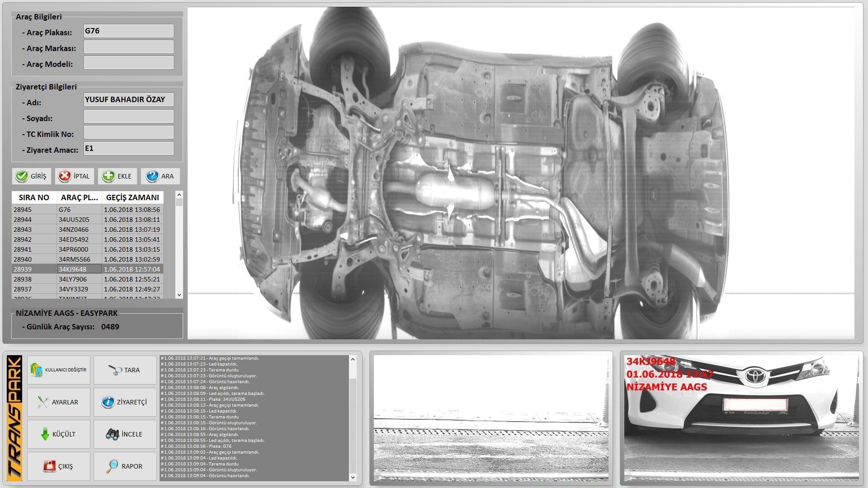Click the last log line 'Görüntü hazırlandı'

pyautogui.click(x=205, y=476)
